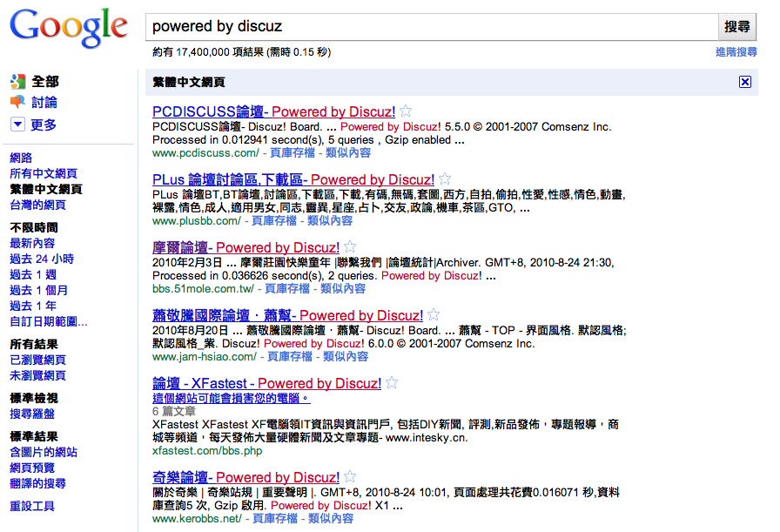
Task: Select 標準結果 option
Action: coord(34,436)
